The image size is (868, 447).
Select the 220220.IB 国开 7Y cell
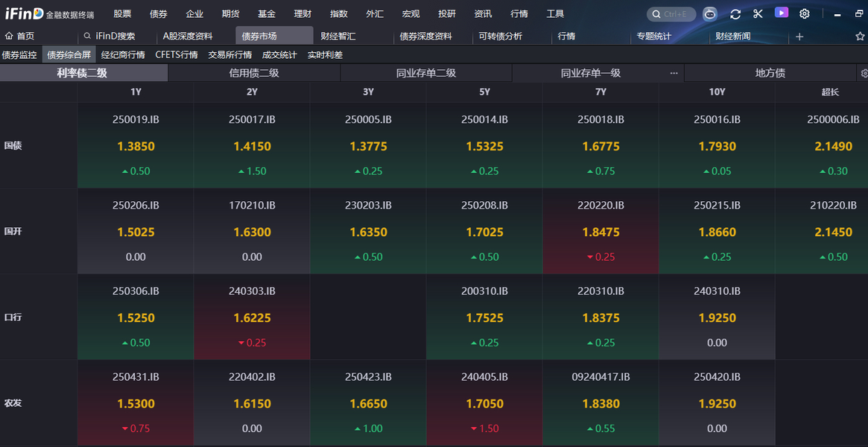(601, 231)
